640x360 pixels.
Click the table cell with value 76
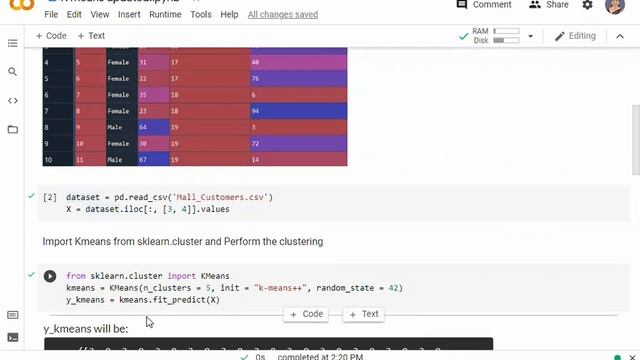pyautogui.click(x=298, y=78)
